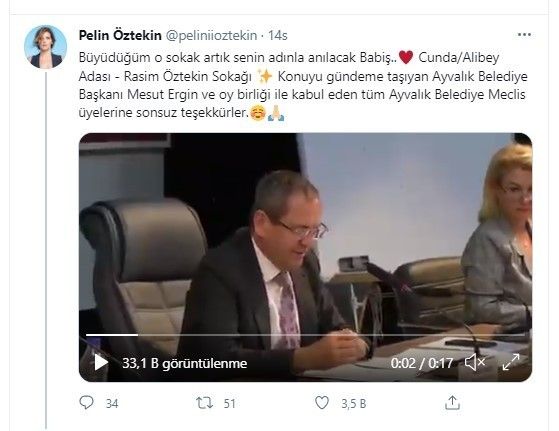Seek along the video progress bar

(305, 335)
